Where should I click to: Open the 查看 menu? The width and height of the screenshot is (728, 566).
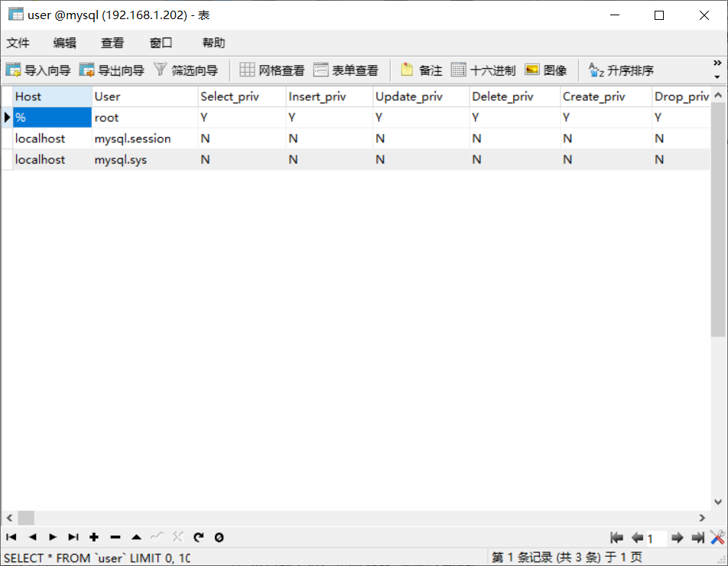[112, 43]
